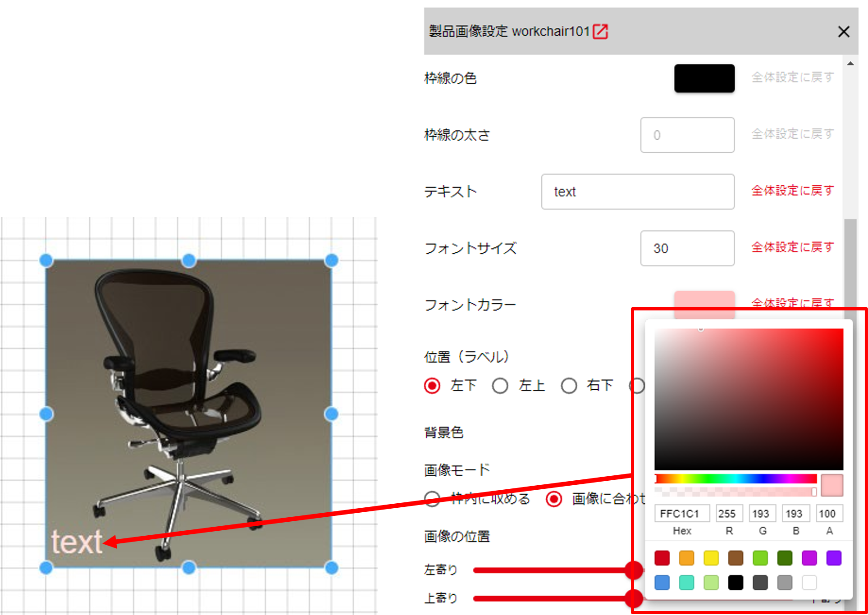Open the 枠線の色 black color swatch
Screen dimensions: 868x615
(x=704, y=78)
